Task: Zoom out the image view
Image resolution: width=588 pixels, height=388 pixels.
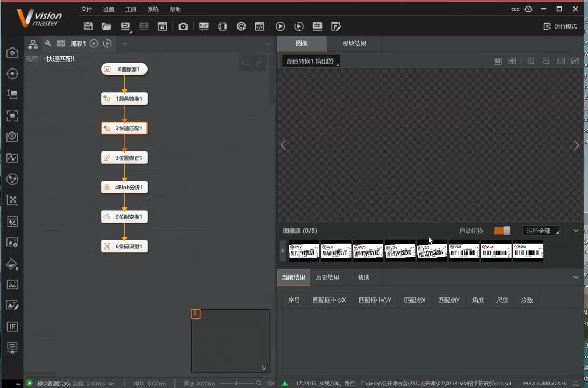Action: (546, 61)
